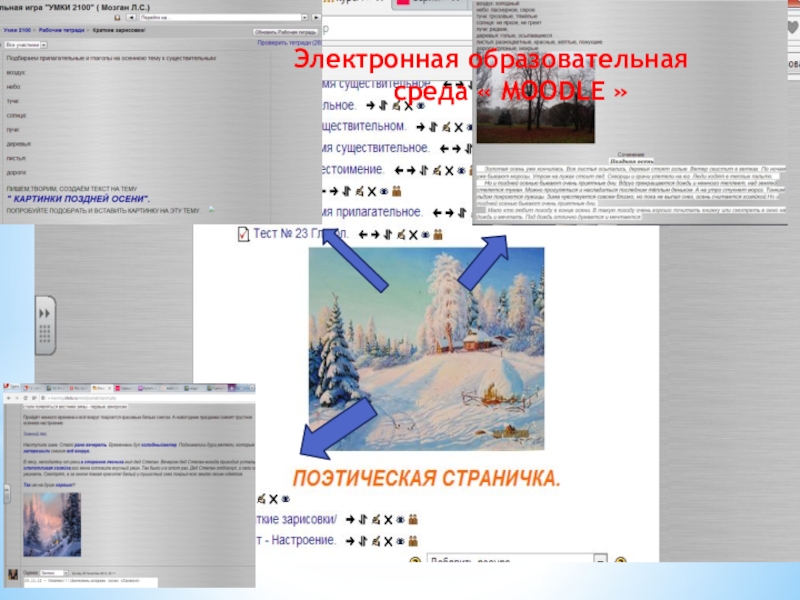Image resolution: width=800 pixels, height=600 pixels.
Task: Click the edit icon in 'Тест № 23' row
Action: pos(401,235)
